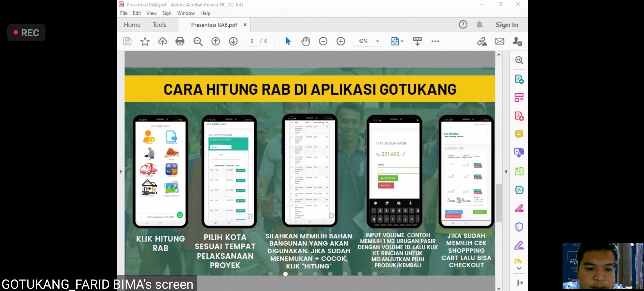Expand the fit page options dropdown
The height and width of the screenshot is (291, 644).
coord(402,41)
